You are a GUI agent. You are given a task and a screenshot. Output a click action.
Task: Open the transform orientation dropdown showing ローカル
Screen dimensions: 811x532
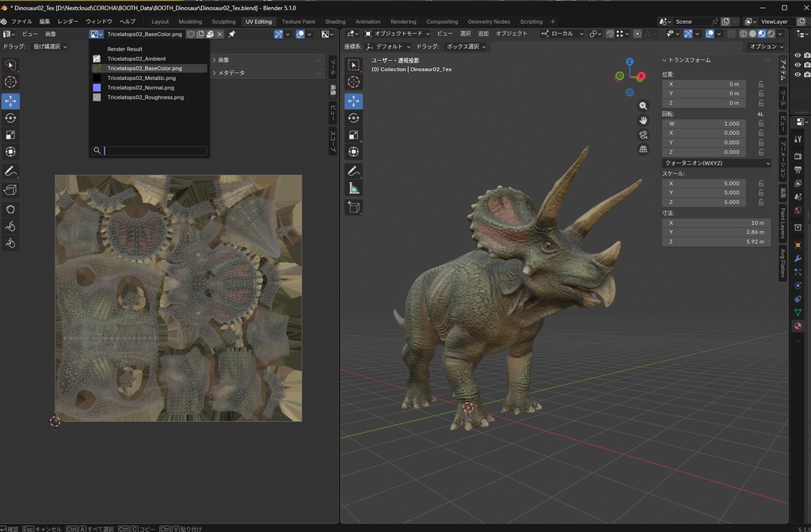coord(573,34)
